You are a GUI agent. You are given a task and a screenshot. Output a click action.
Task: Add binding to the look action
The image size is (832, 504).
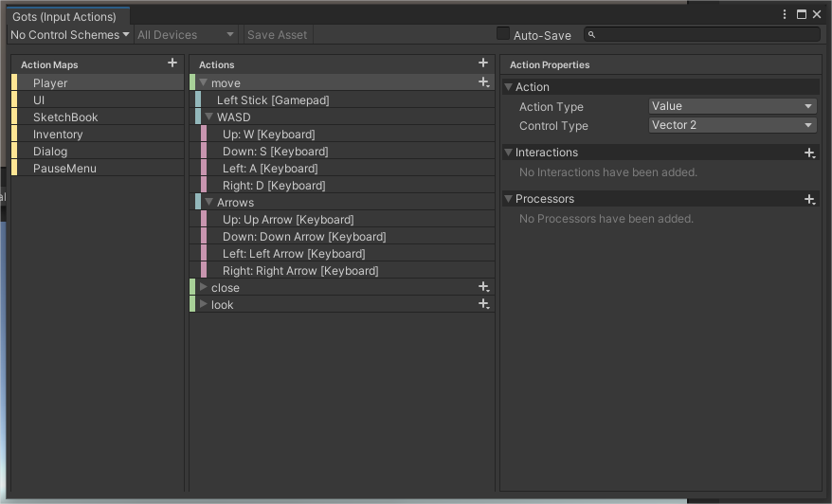483,304
